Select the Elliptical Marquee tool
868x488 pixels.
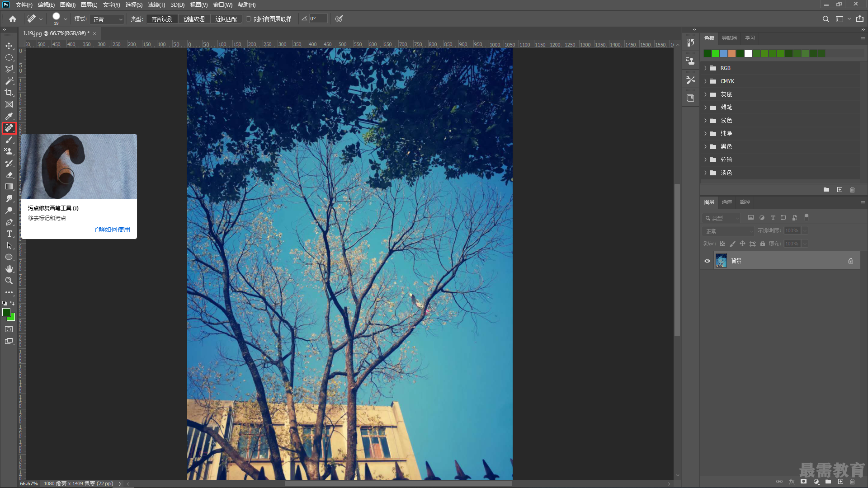9,57
